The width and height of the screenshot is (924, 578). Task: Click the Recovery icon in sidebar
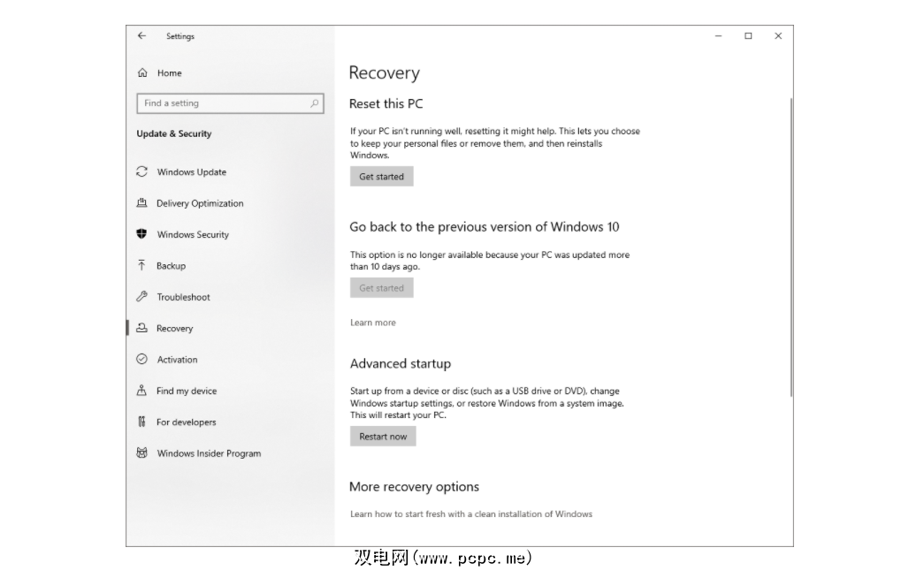(142, 328)
